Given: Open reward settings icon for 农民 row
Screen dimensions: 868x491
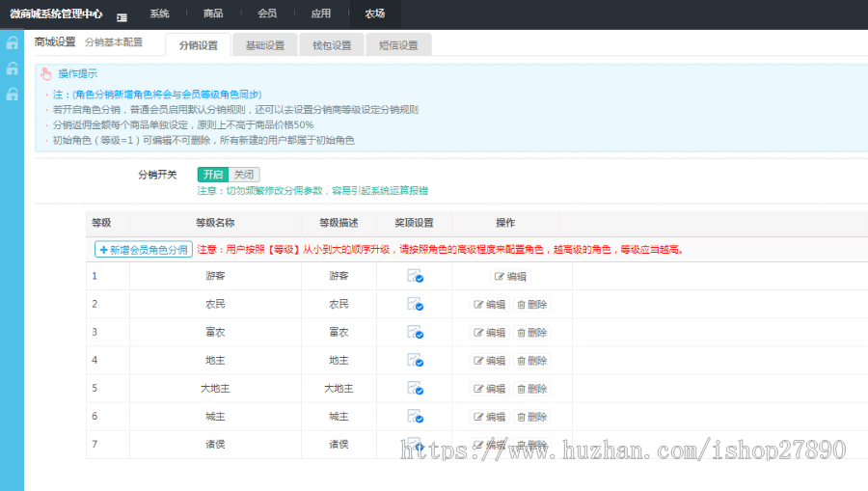Looking at the screenshot, I should point(415,304).
